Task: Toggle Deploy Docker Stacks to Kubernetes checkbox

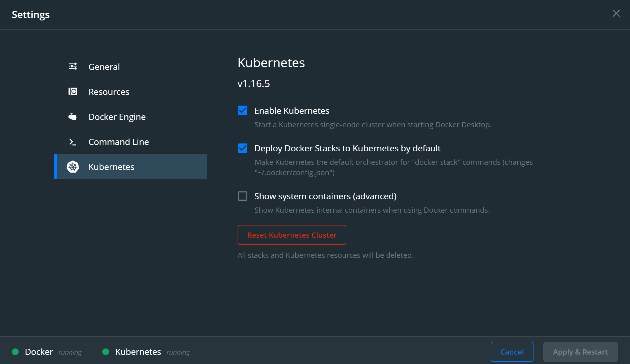Action: coord(243,148)
